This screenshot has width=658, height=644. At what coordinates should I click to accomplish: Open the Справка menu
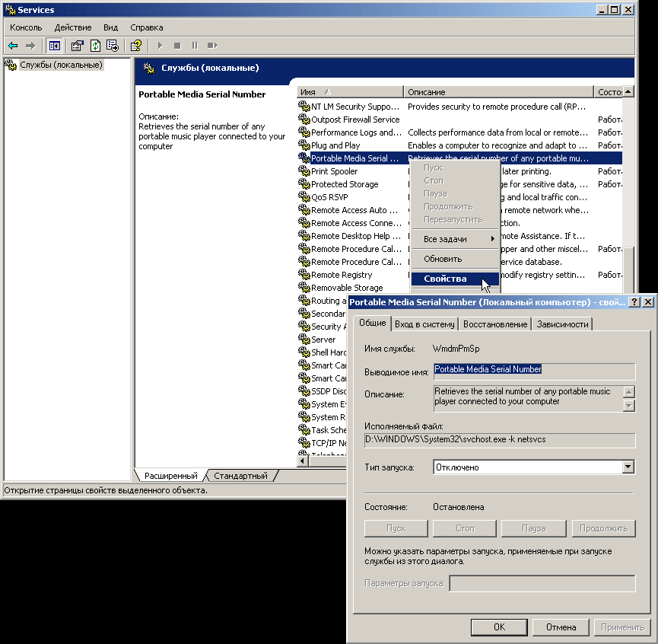[147, 27]
